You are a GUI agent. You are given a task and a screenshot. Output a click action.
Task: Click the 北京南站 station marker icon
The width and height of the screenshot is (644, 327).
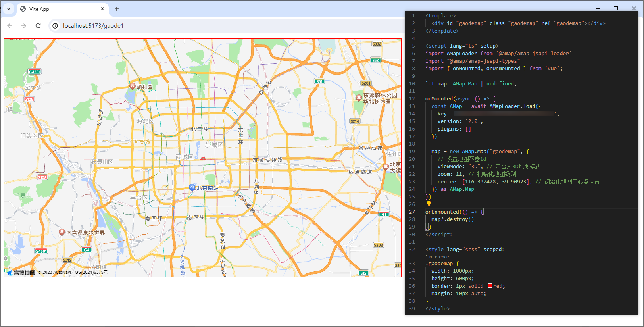point(192,187)
